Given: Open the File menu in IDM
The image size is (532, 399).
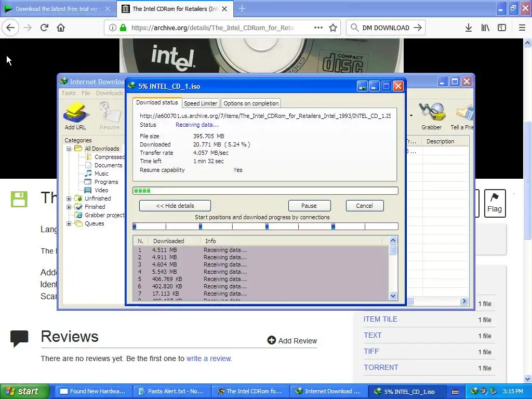Looking at the screenshot, I should (x=86, y=93).
